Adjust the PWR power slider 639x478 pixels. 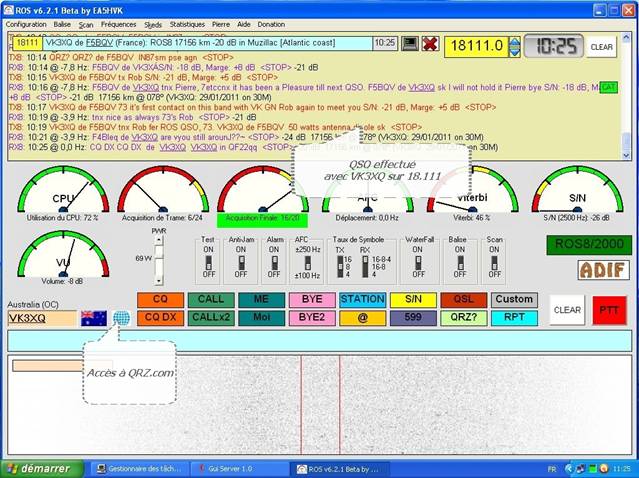click(x=159, y=260)
